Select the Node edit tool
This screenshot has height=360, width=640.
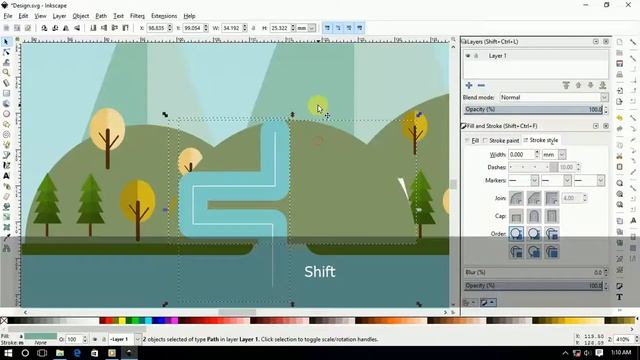click(6, 52)
